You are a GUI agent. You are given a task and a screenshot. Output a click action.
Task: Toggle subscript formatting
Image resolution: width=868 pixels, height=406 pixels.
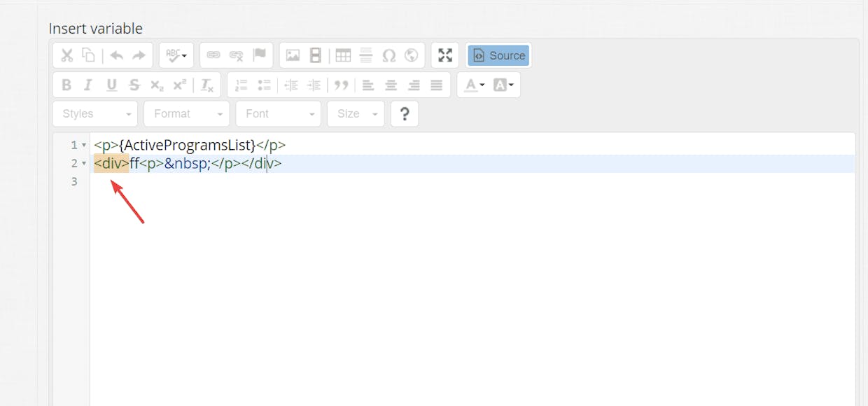(157, 85)
